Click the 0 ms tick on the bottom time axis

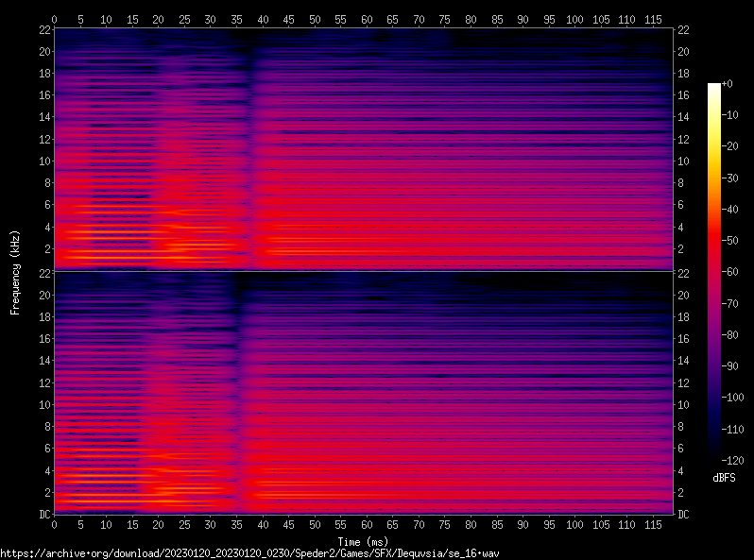(x=55, y=524)
